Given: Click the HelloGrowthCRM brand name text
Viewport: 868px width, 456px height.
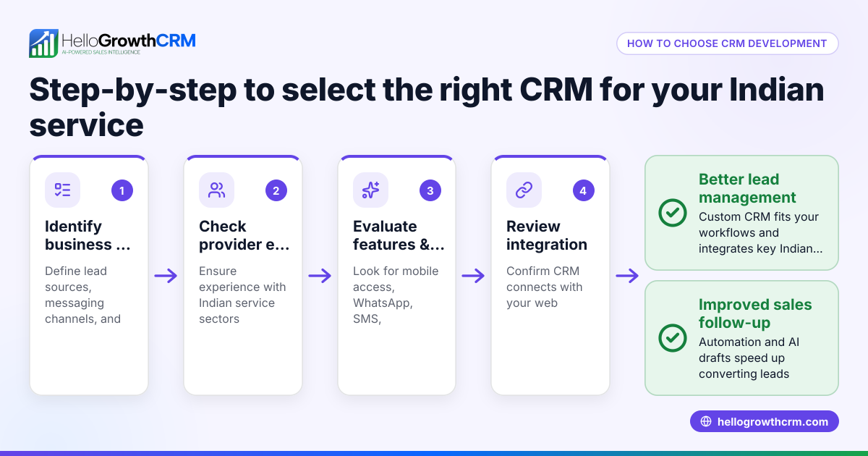Looking at the screenshot, I should pos(129,40).
